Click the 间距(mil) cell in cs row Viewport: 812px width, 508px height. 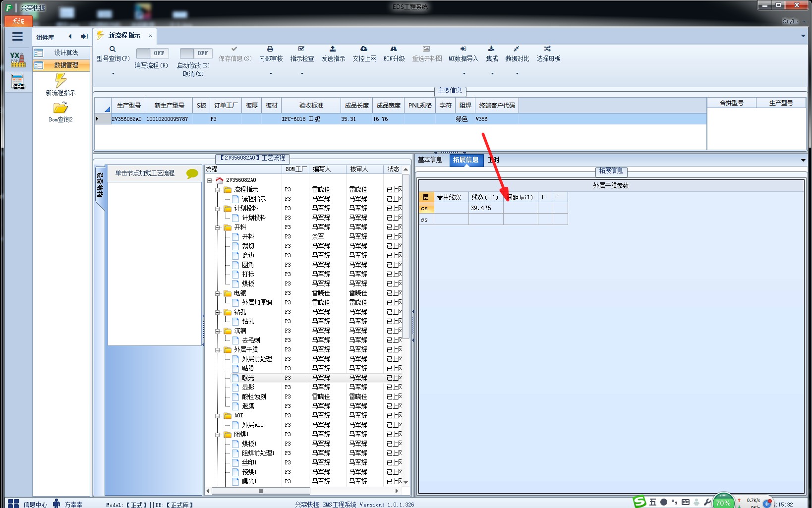(521, 208)
